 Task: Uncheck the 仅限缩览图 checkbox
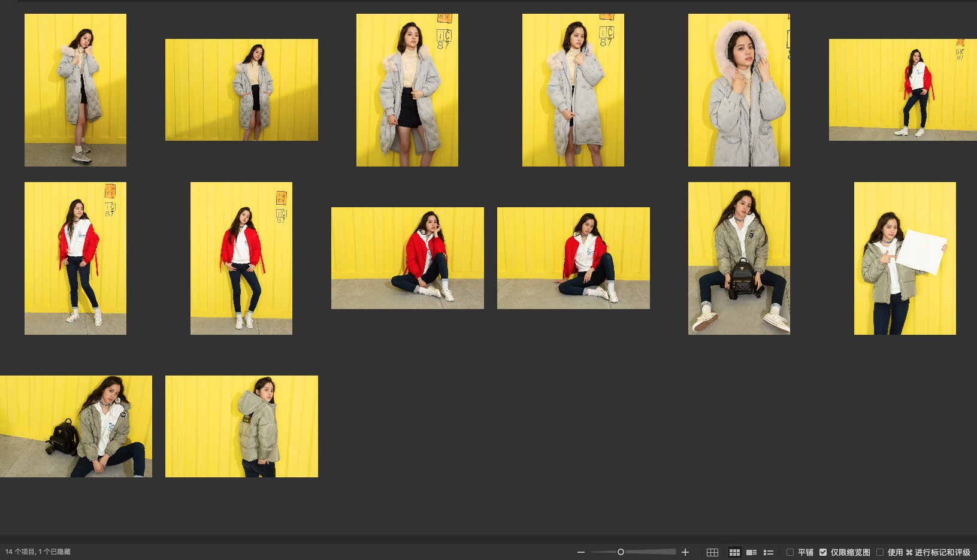click(x=823, y=552)
